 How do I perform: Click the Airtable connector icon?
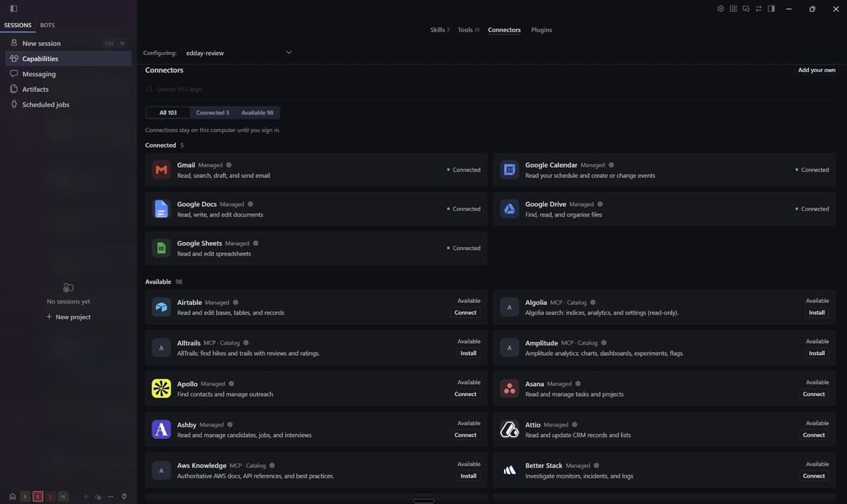(162, 307)
